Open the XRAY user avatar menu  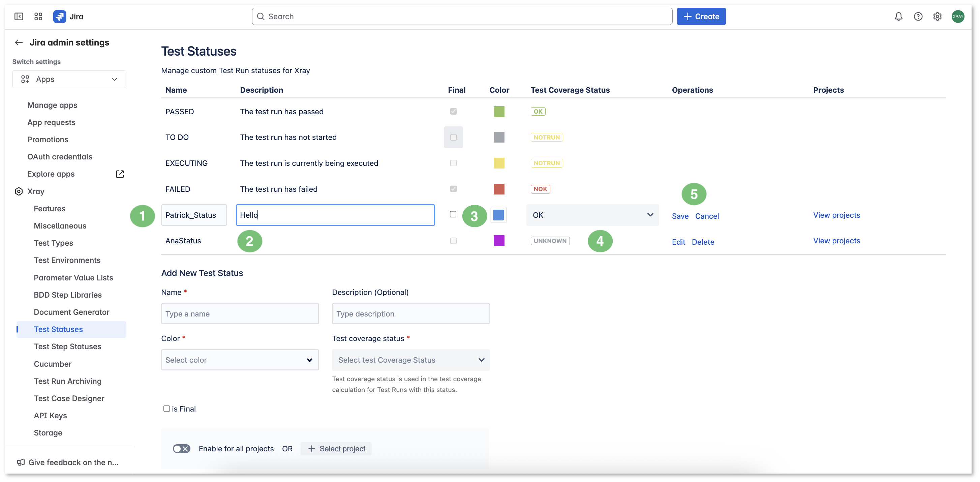click(957, 17)
